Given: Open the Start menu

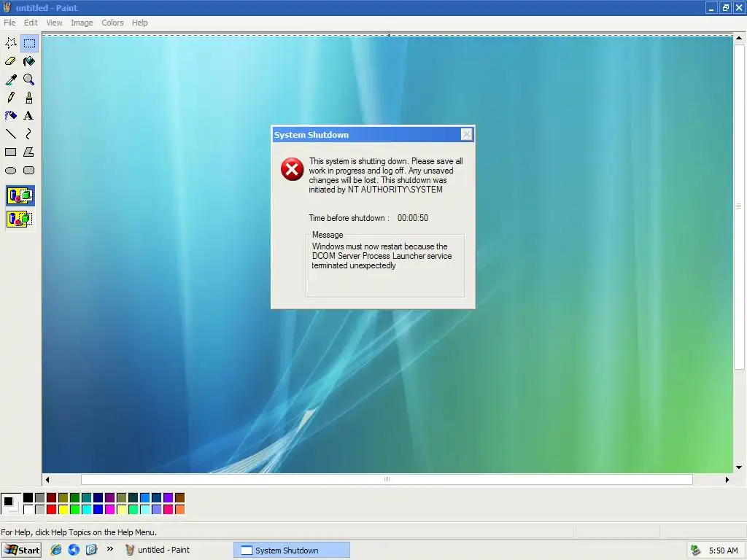Looking at the screenshot, I should pyautogui.click(x=21, y=550).
